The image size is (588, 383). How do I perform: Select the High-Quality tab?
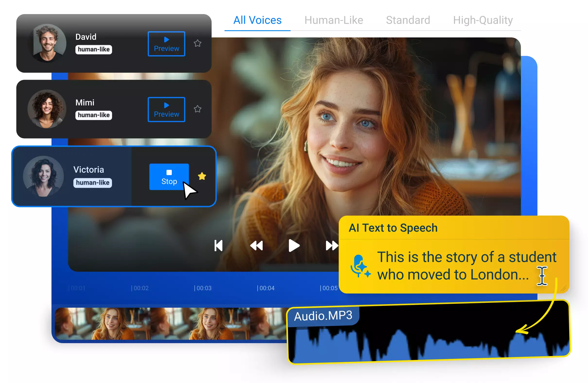[483, 20]
